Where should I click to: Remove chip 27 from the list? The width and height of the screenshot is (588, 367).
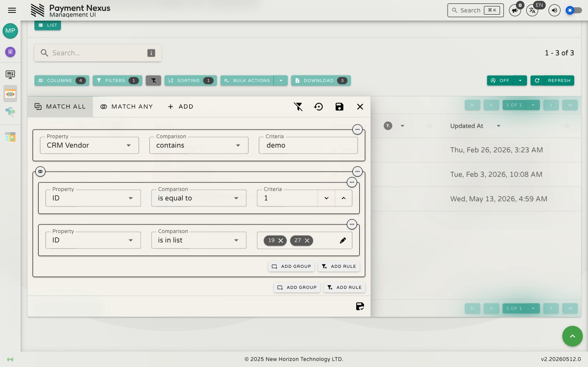click(307, 240)
